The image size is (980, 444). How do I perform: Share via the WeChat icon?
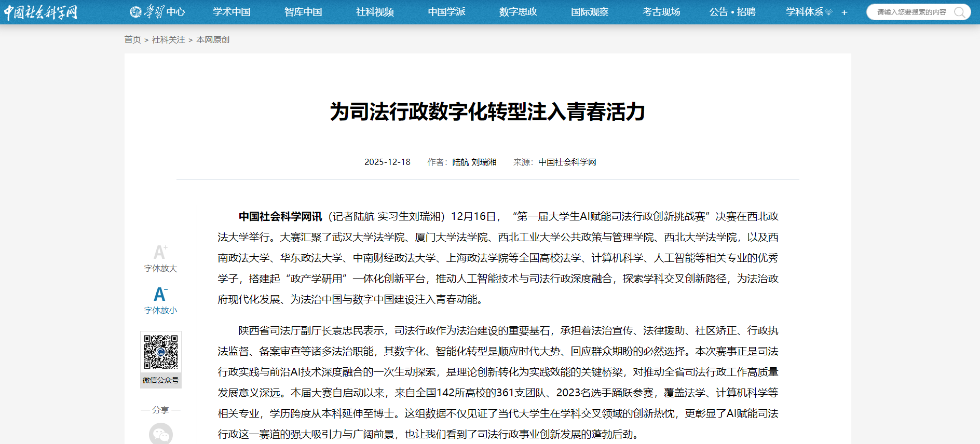(x=160, y=434)
